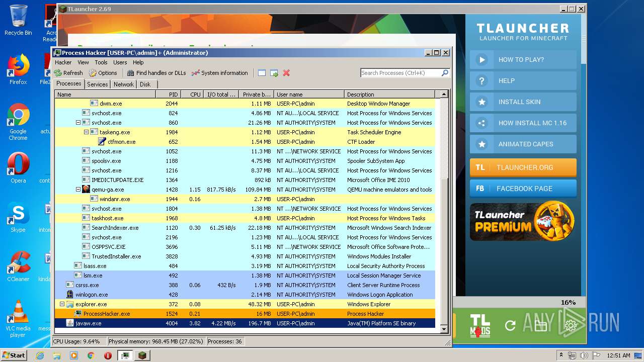644x362 pixels.
Task: Click the INSTALL SKIN button
Action: [x=523, y=102]
